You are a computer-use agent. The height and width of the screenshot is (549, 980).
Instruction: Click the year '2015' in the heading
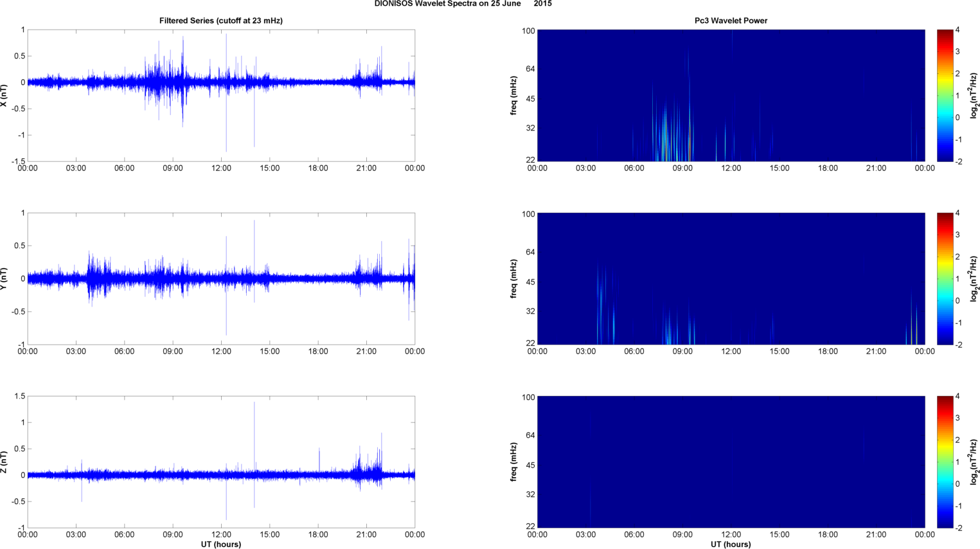542,4
